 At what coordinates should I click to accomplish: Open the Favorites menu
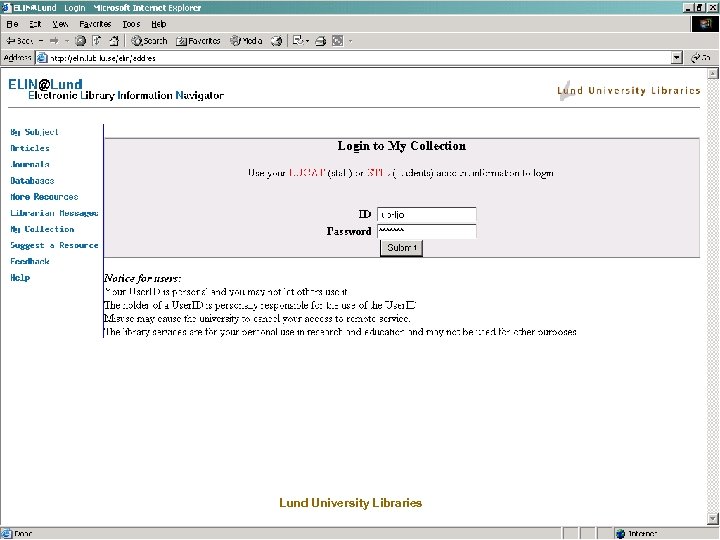click(95, 24)
